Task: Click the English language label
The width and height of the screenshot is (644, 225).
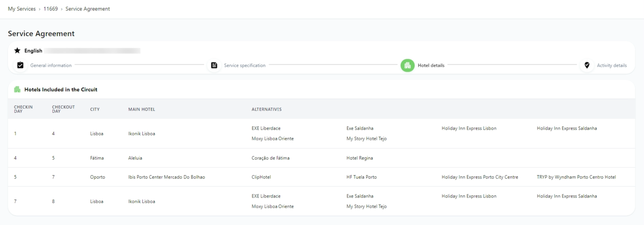Action: [33, 51]
